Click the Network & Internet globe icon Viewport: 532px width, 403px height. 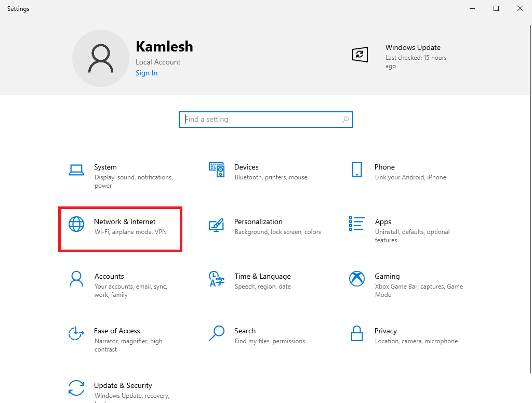click(76, 224)
